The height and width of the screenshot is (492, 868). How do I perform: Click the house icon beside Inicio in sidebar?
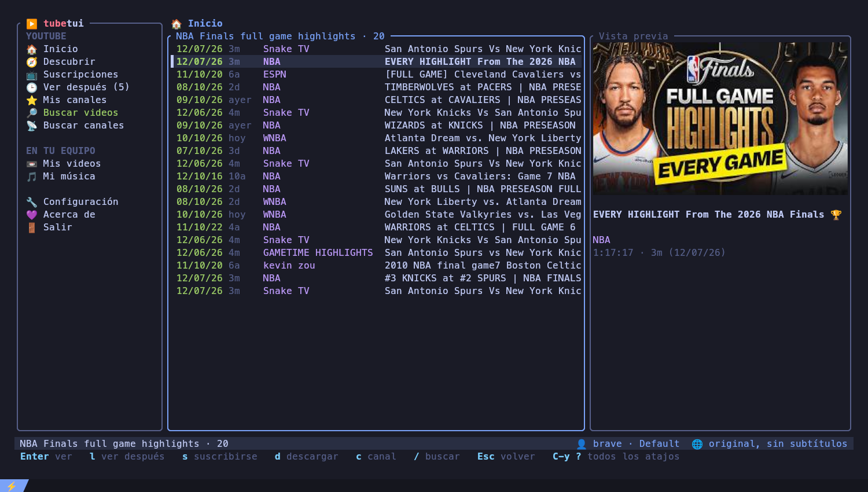coord(32,49)
